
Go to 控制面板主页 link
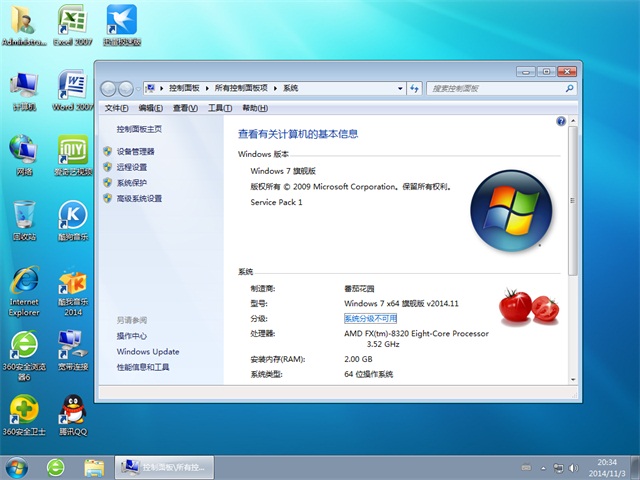[139, 129]
